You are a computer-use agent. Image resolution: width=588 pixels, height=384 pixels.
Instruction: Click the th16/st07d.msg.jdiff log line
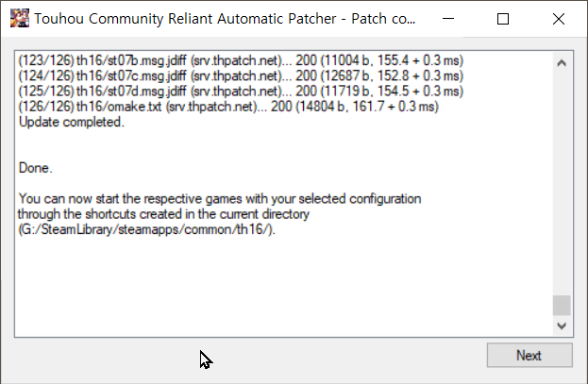(241, 92)
